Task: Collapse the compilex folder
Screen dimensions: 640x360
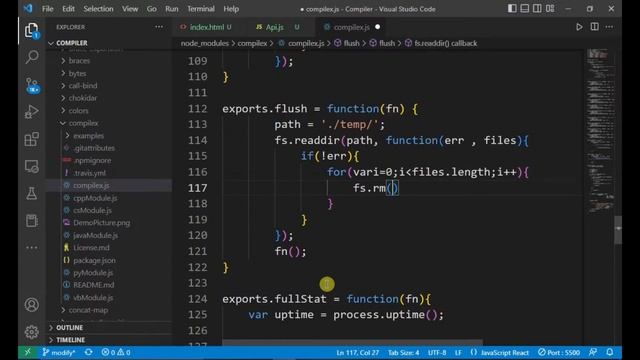Action: pyautogui.click(x=83, y=123)
